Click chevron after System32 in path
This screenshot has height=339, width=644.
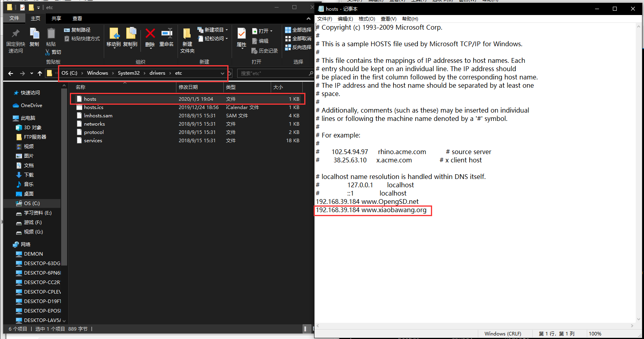coord(144,73)
